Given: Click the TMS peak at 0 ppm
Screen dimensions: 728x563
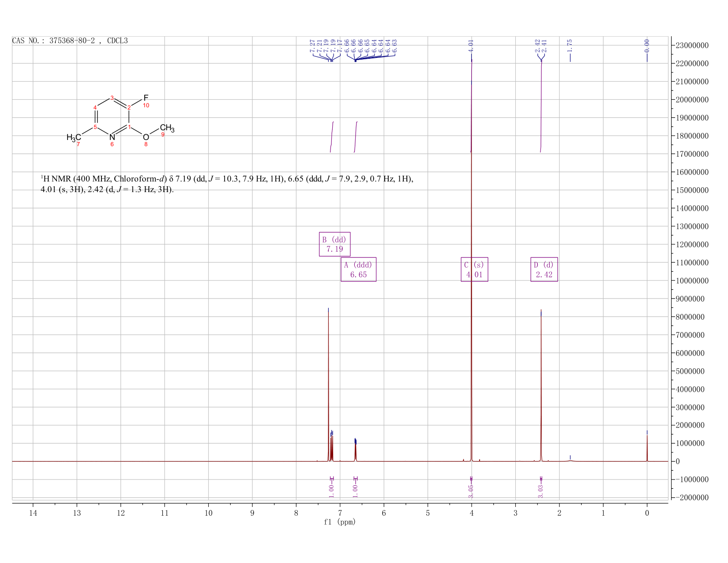Looking at the screenshot, I should 647,448.
